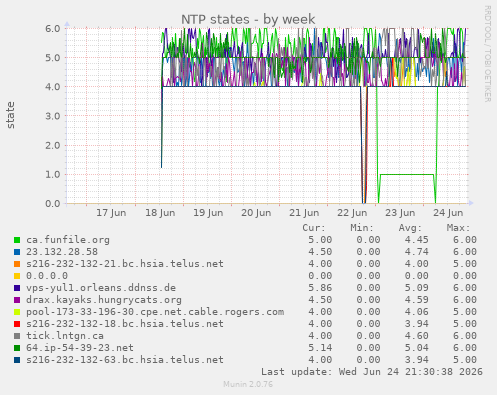Click the 64.ip-54-39-23.net Cur value 5.14

(320, 348)
